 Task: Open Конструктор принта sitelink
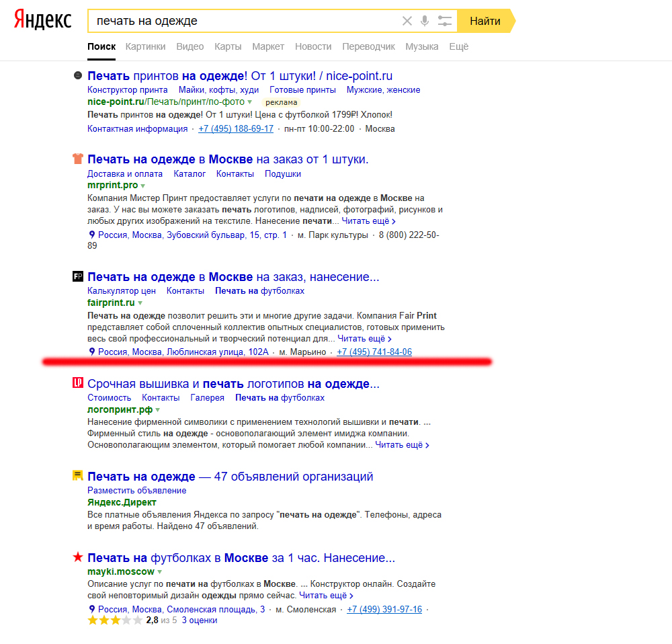click(127, 89)
